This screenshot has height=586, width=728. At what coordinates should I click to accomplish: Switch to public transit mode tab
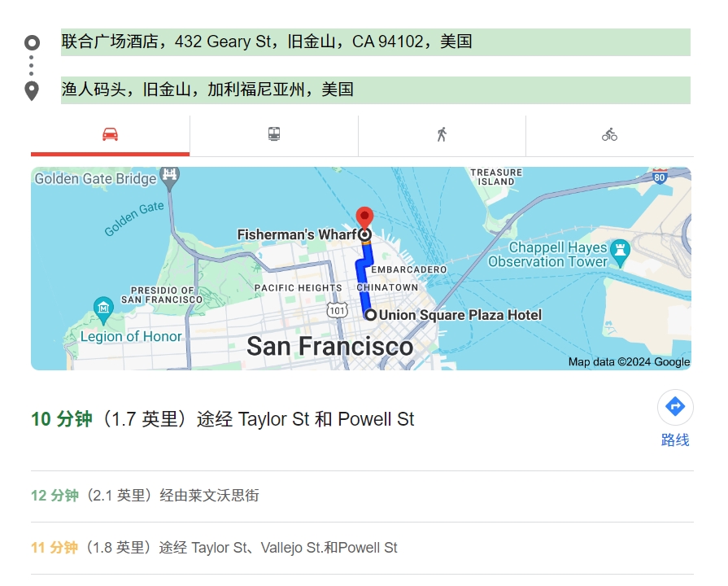(x=274, y=135)
